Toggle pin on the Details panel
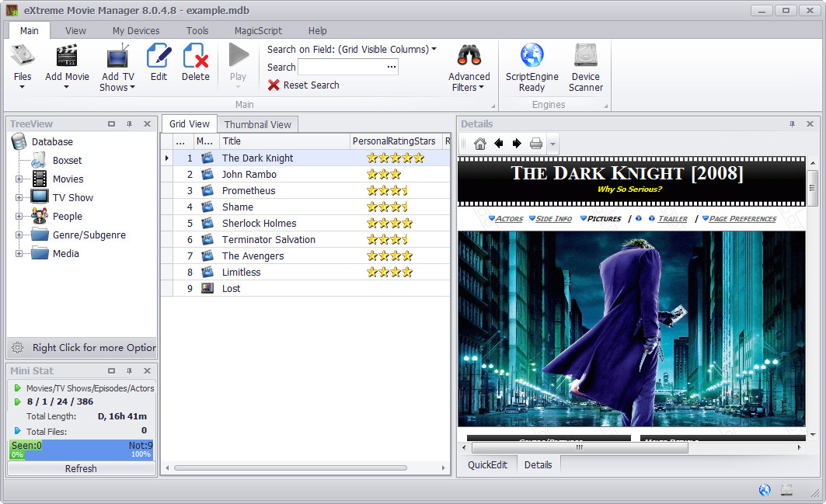Screen dimensions: 826x504 [793, 124]
